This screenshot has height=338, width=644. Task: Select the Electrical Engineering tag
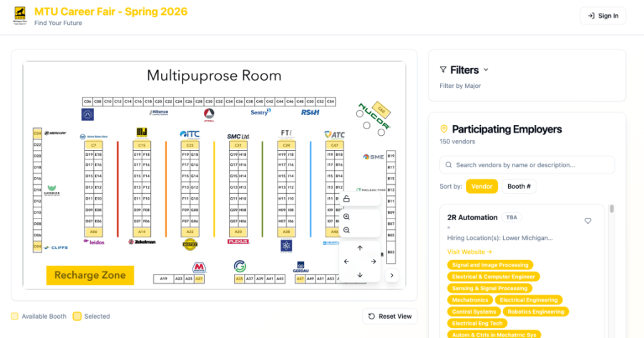tap(529, 300)
